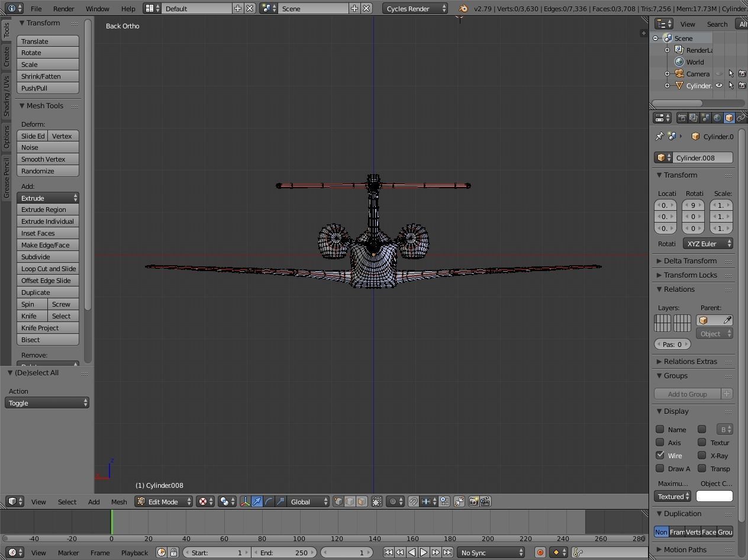Click the Inset Faces button
Image resolution: width=748 pixels, height=560 pixels.
[x=48, y=233]
